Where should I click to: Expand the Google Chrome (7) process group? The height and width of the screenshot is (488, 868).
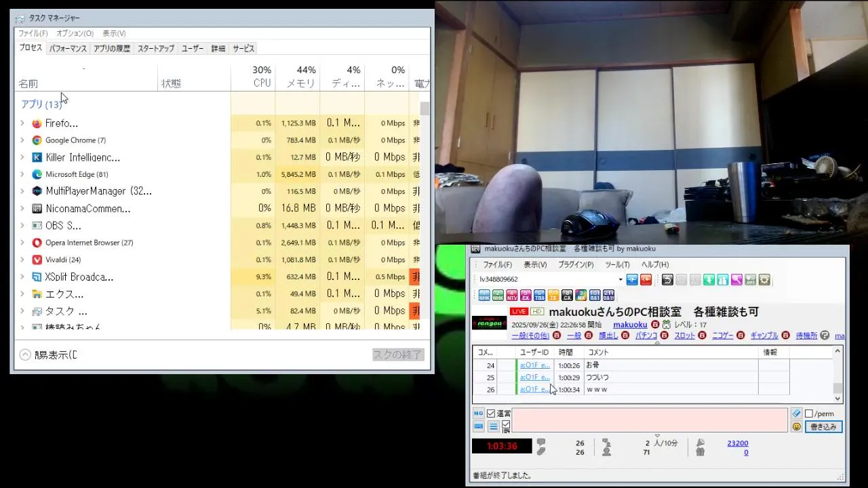coord(22,140)
